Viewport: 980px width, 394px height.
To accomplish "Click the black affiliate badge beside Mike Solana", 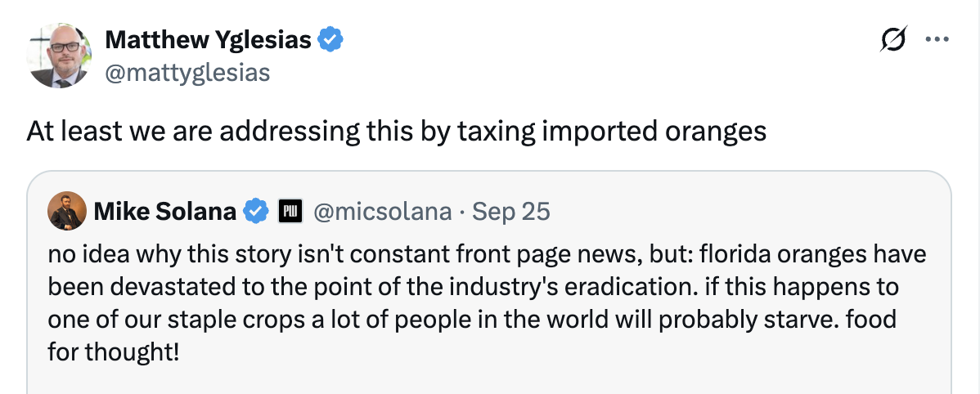I will click(x=292, y=212).
